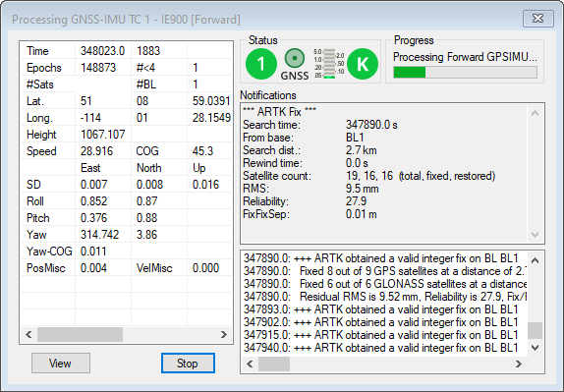Screen dimensions: 564x392
Task: Select first 347890.0 ARTK obtained fix log line
Action: (x=380, y=258)
